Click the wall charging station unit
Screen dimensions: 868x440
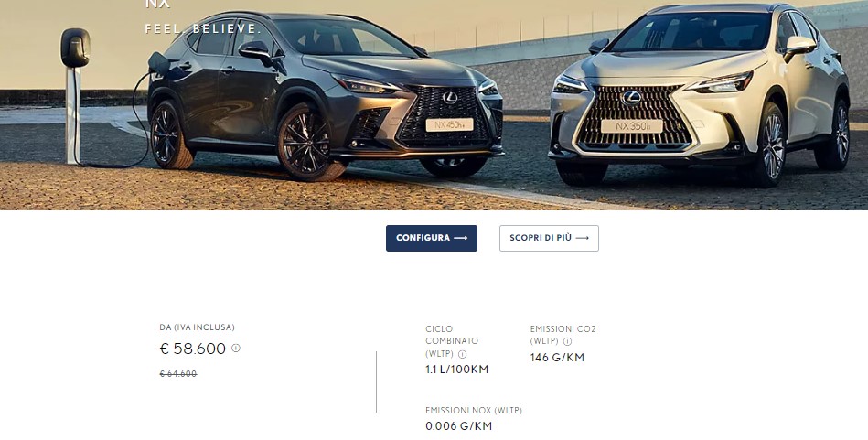75,48
